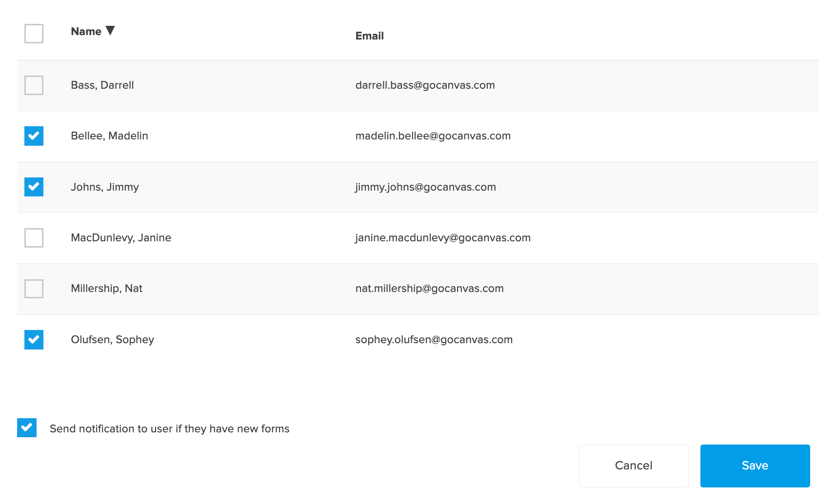Select the Johns, Jimmy name text
The height and width of the screenshot is (504, 836).
105,187
